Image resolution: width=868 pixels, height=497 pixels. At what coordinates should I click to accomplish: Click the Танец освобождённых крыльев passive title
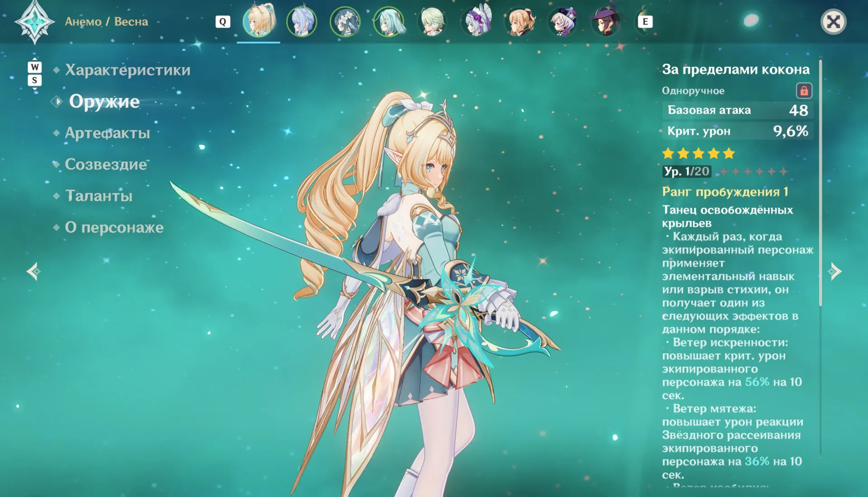point(727,216)
